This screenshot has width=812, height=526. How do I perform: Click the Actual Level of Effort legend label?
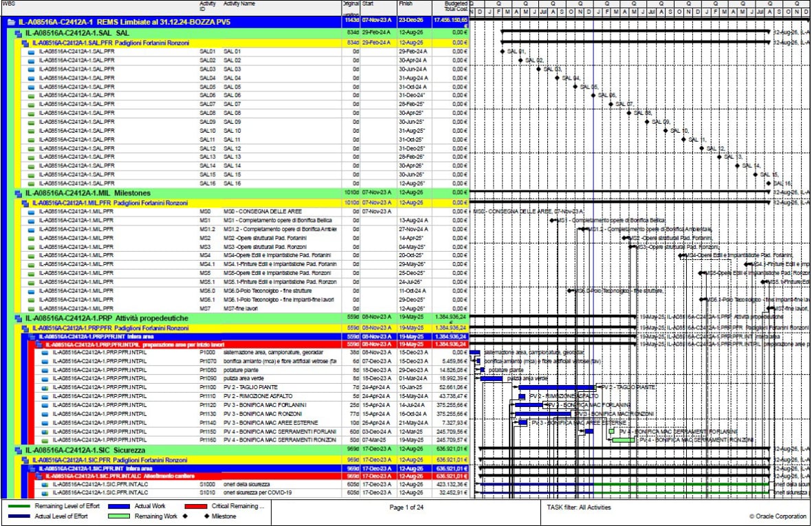click(61, 516)
